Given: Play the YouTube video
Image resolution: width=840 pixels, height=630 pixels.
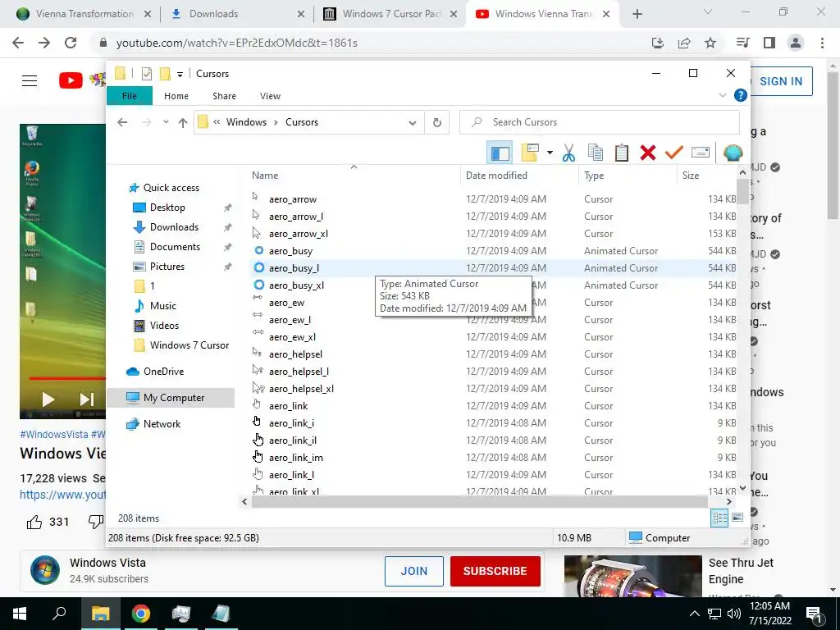Looking at the screenshot, I should tap(48, 399).
